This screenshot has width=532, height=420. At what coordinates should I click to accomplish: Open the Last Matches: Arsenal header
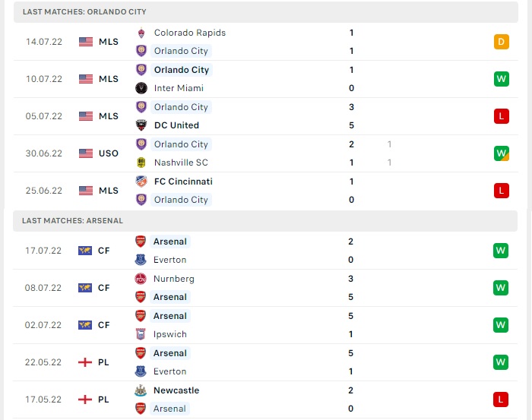point(265,221)
